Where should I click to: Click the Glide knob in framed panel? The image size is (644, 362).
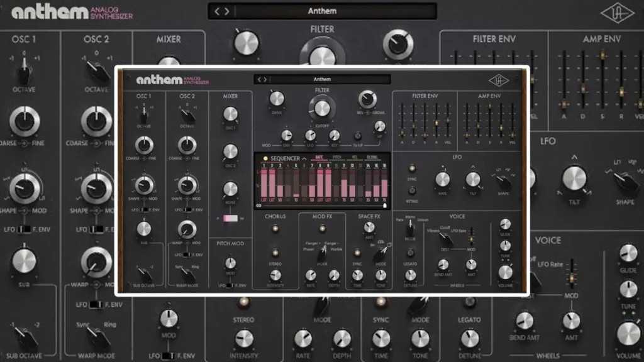pos(505,224)
